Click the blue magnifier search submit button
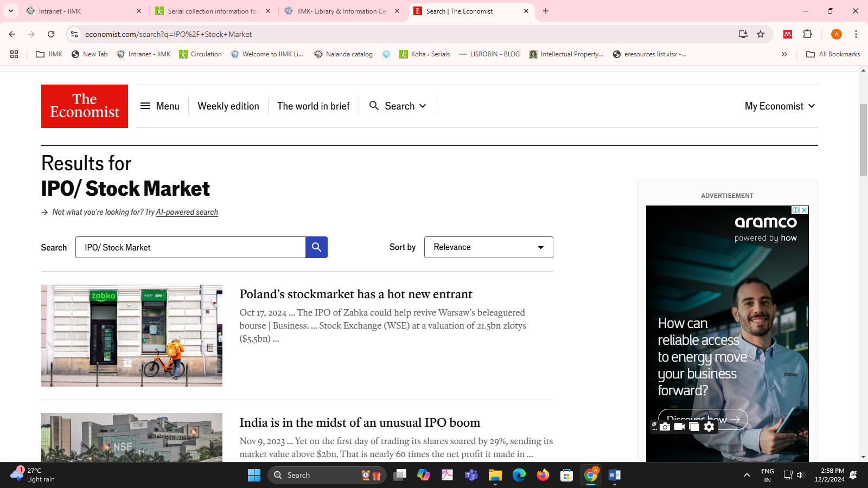 tap(316, 247)
